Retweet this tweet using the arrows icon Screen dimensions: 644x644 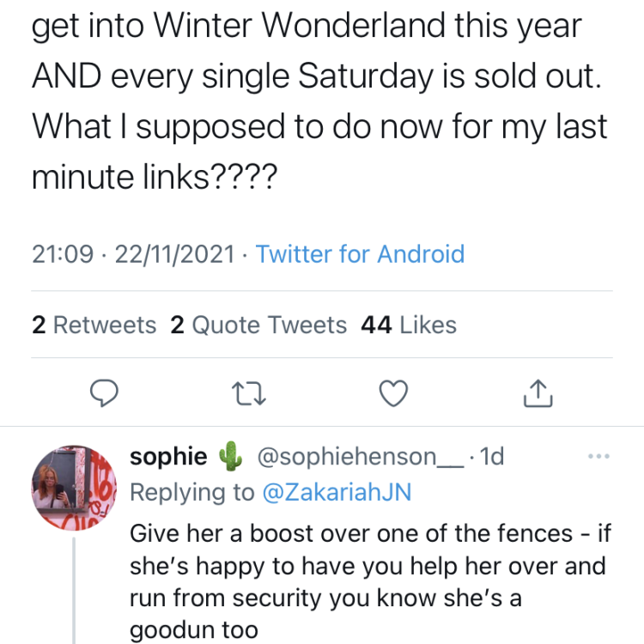tap(248, 392)
